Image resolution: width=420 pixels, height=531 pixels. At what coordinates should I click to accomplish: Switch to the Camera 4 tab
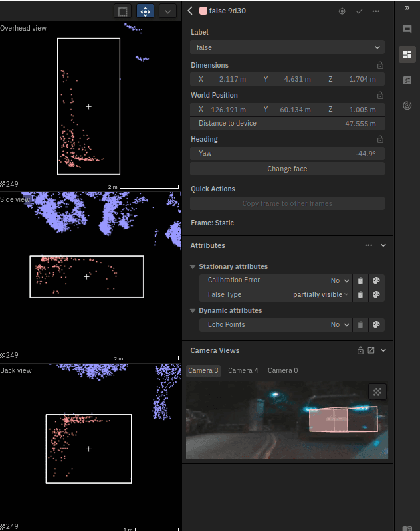243,370
